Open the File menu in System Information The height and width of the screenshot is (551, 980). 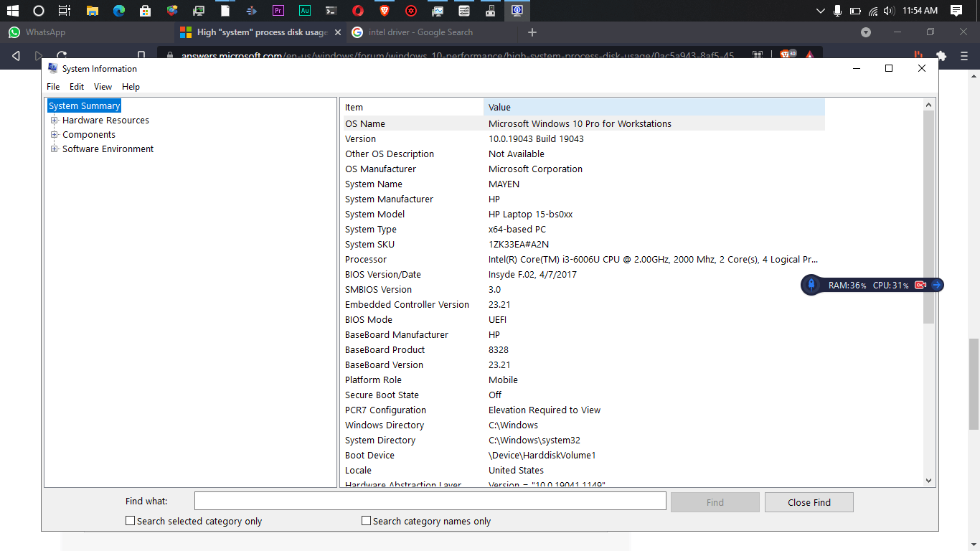(53, 87)
